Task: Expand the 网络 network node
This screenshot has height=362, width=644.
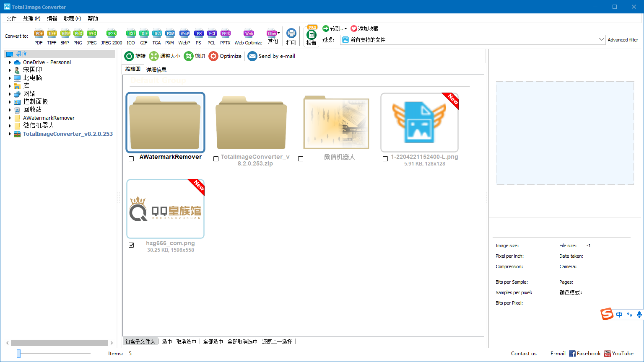Action: click(10, 94)
